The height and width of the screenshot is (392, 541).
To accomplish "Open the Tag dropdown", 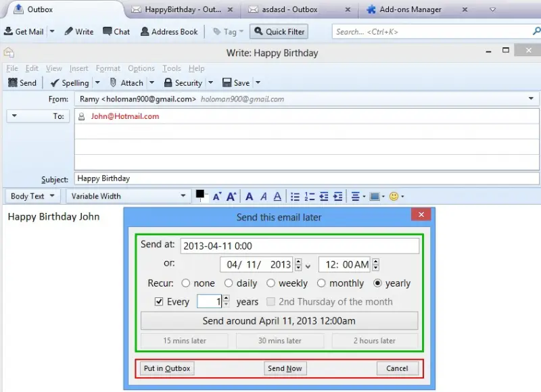I will pyautogui.click(x=228, y=32).
